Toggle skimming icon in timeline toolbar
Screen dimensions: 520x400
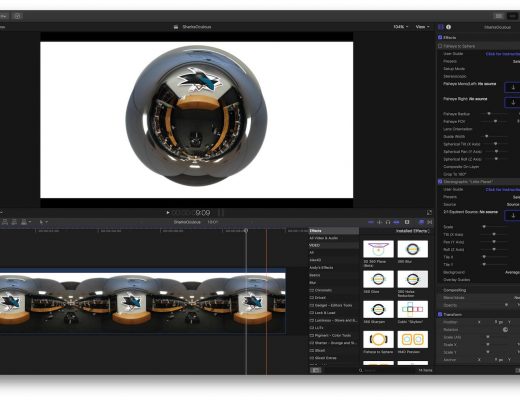coord(371,222)
